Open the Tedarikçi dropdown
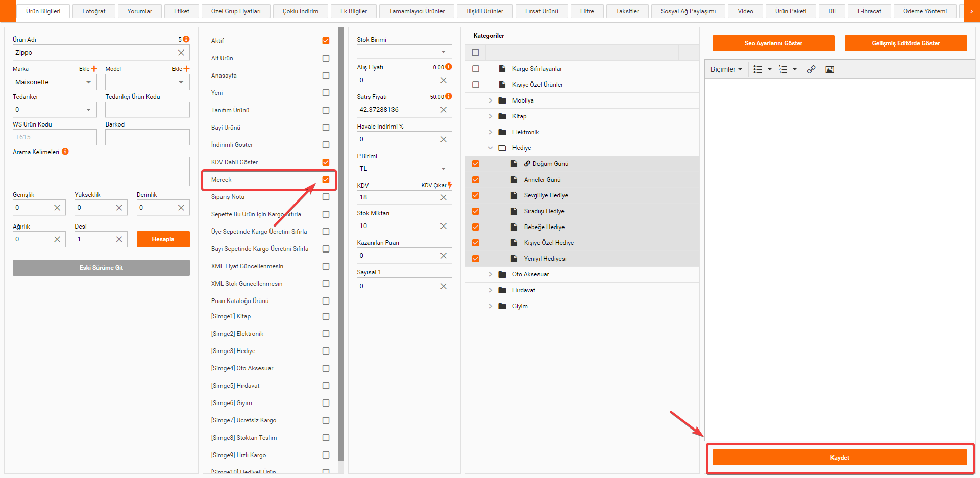Viewport: 980px width, 478px height. [x=55, y=110]
